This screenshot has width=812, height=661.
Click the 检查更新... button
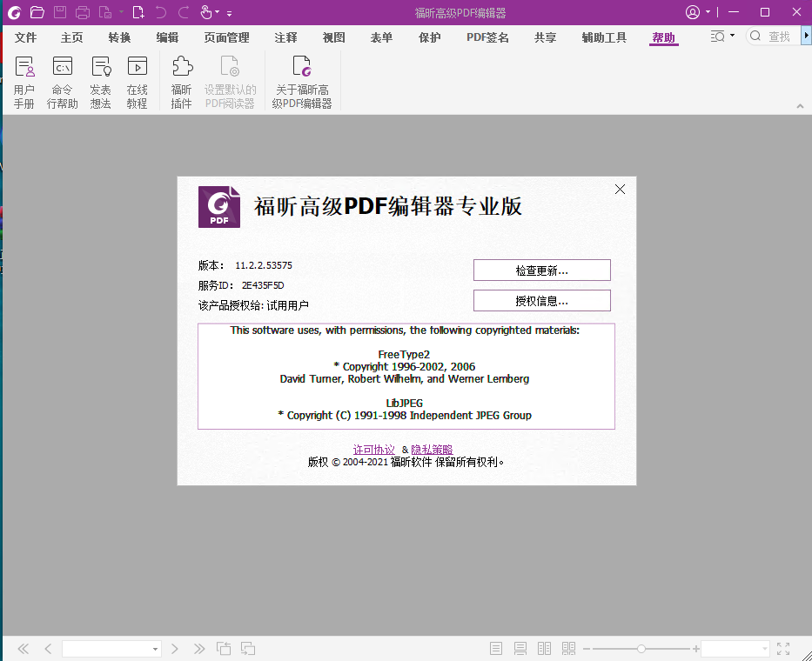pyautogui.click(x=541, y=270)
